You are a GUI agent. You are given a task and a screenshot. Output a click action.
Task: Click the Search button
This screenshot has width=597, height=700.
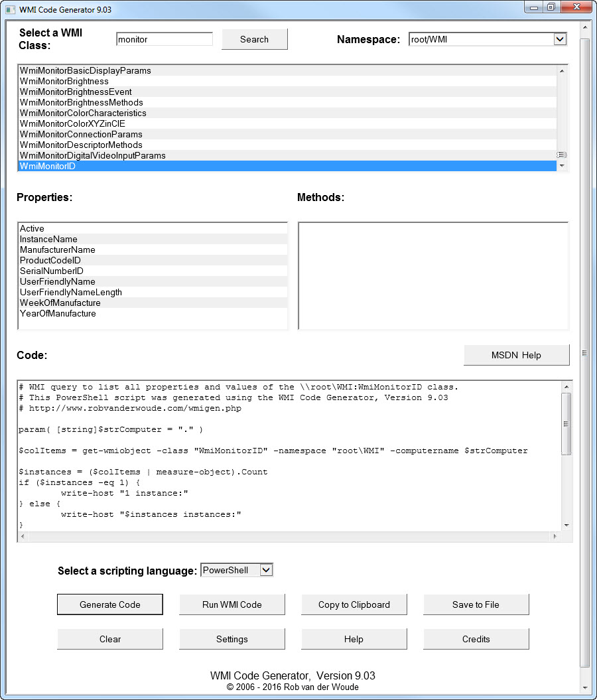coord(254,39)
